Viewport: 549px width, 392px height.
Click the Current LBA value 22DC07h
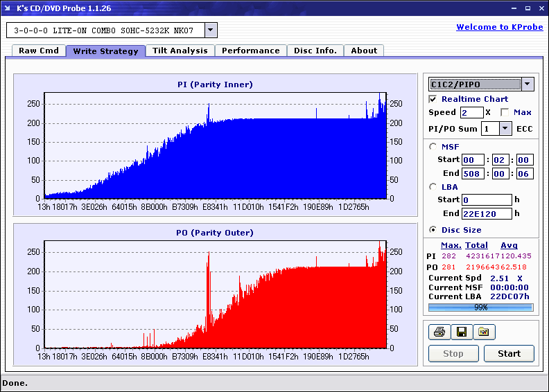(x=509, y=296)
